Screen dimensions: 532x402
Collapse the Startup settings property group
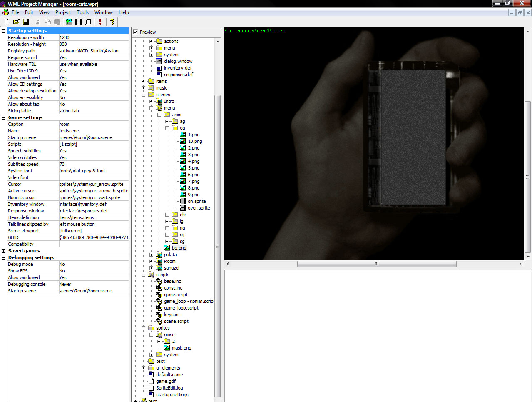[x=4, y=31]
